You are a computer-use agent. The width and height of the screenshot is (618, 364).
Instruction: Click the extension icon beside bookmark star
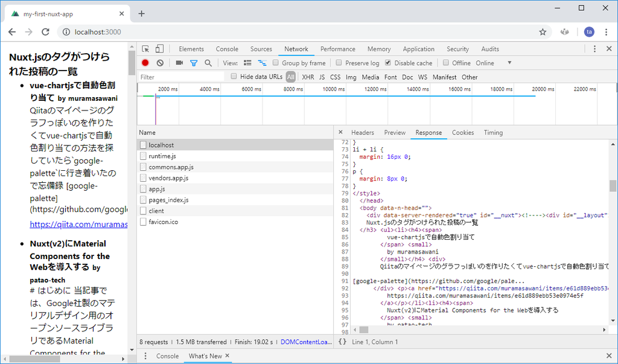point(565,32)
